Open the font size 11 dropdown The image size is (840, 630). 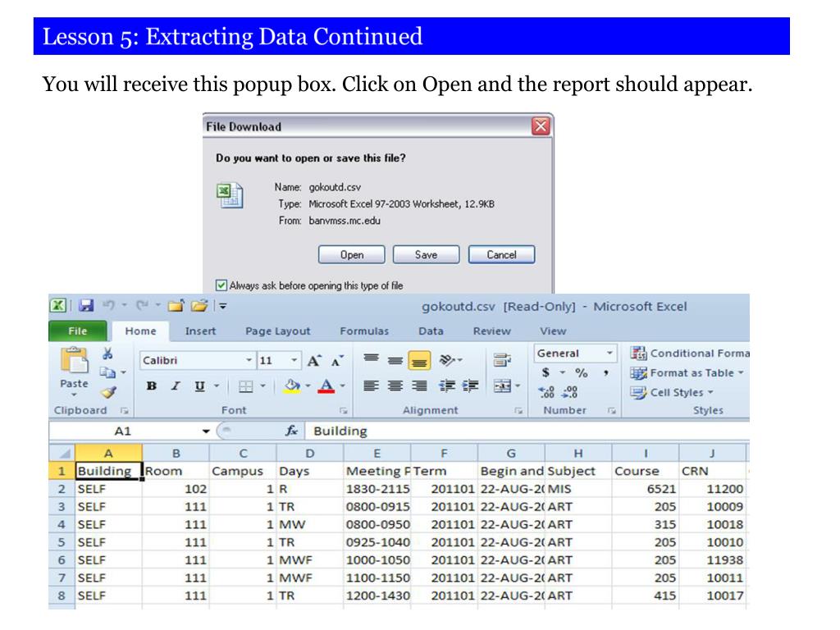pyautogui.click(x=294, y=360)
